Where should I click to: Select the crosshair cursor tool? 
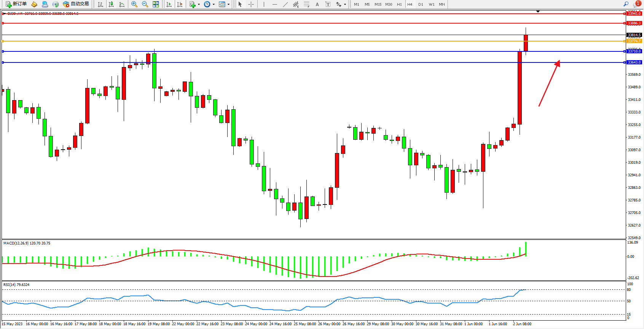[x=251, y=4]
